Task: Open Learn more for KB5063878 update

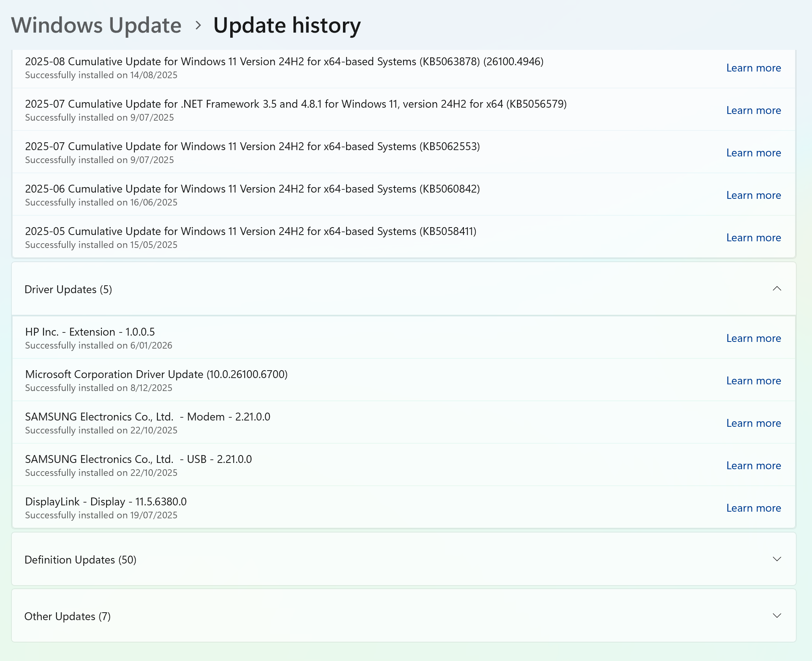Action: [x=753, y=68]
